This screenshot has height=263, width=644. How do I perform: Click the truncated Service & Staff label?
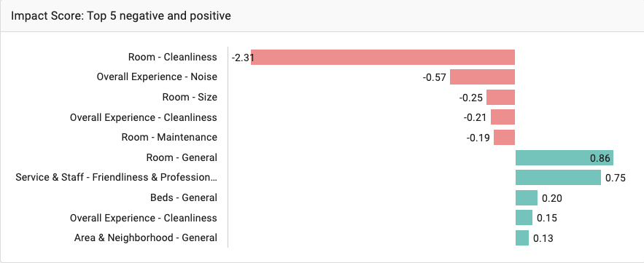pos(116,177)
